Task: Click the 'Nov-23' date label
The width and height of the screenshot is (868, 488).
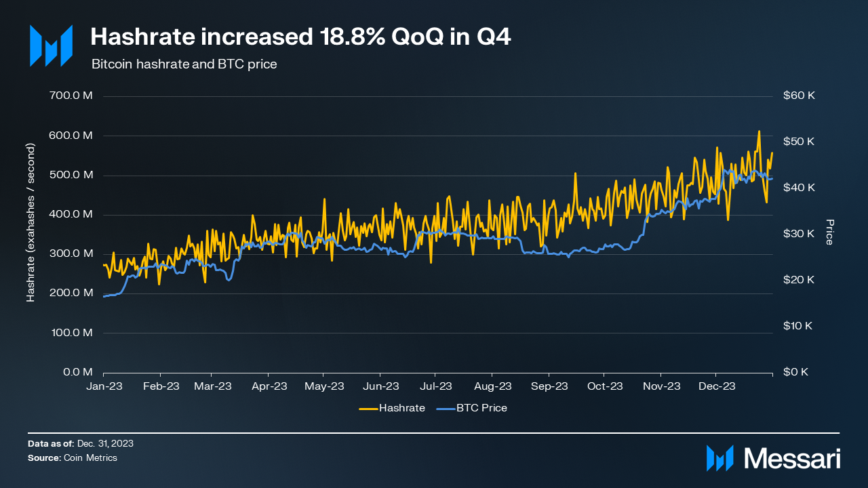Action: click(x=661, y=386)
